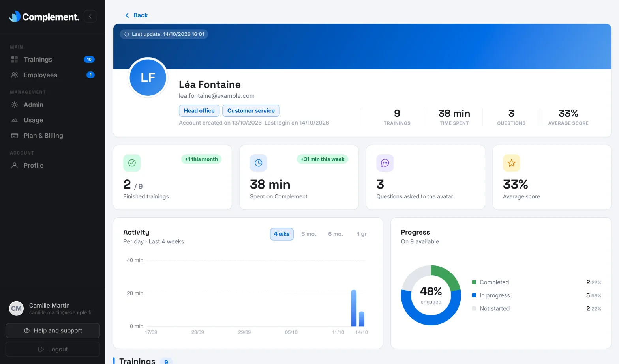Open the Usage page

(x=53, y=120)
